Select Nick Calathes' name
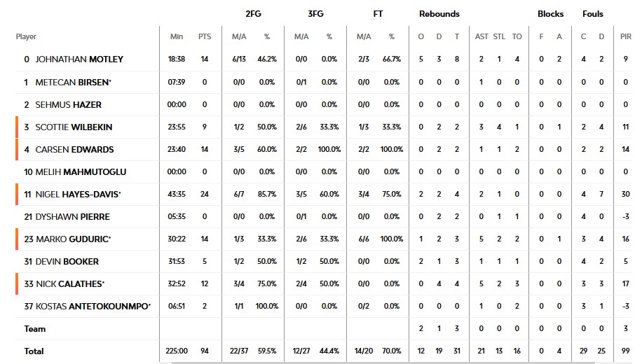 pos(69,283)
